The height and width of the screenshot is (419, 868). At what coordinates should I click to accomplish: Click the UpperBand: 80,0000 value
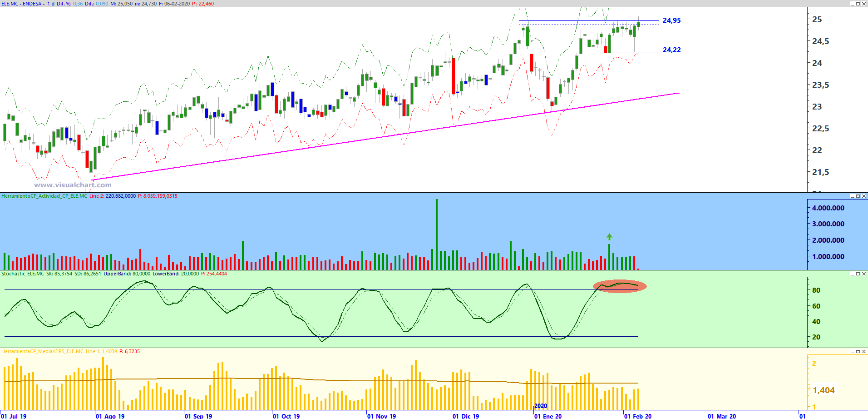point(127,274)
